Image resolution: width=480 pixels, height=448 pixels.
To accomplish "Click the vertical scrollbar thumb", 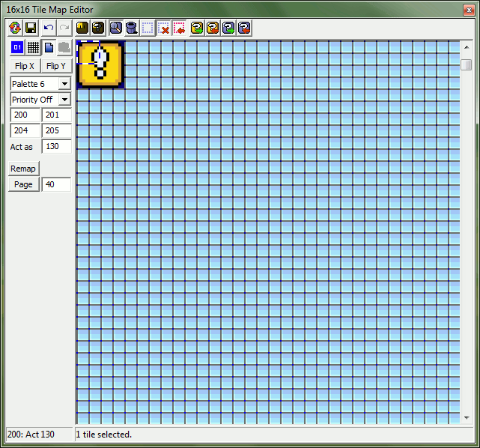I will pyautogui.click(x=467, y=64).
